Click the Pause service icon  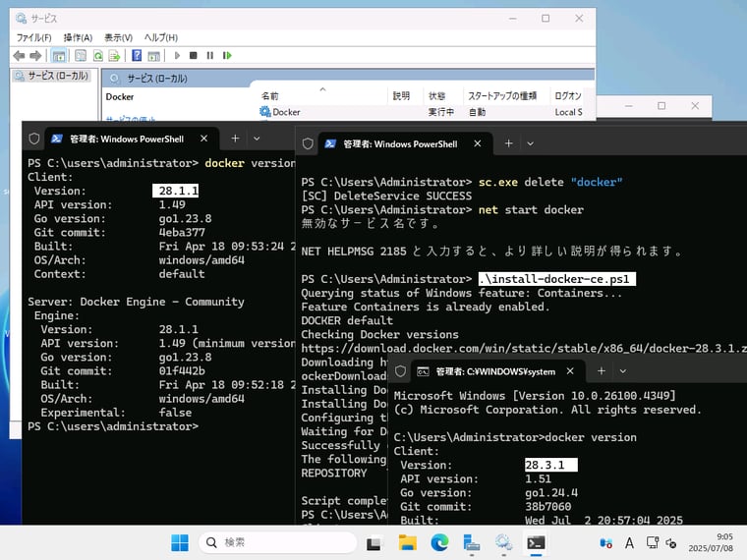[210, 56]
